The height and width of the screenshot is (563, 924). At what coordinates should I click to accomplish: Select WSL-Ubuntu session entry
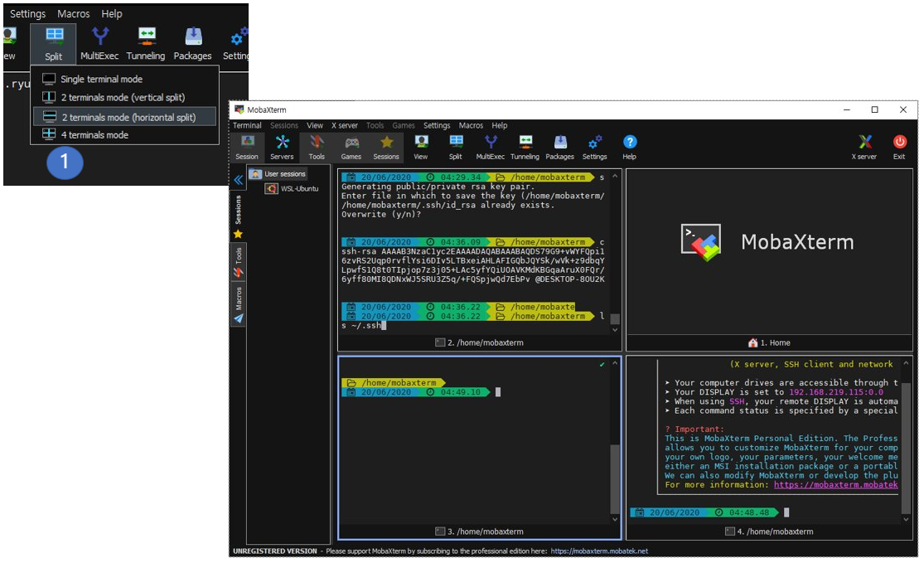click(293, 189)
